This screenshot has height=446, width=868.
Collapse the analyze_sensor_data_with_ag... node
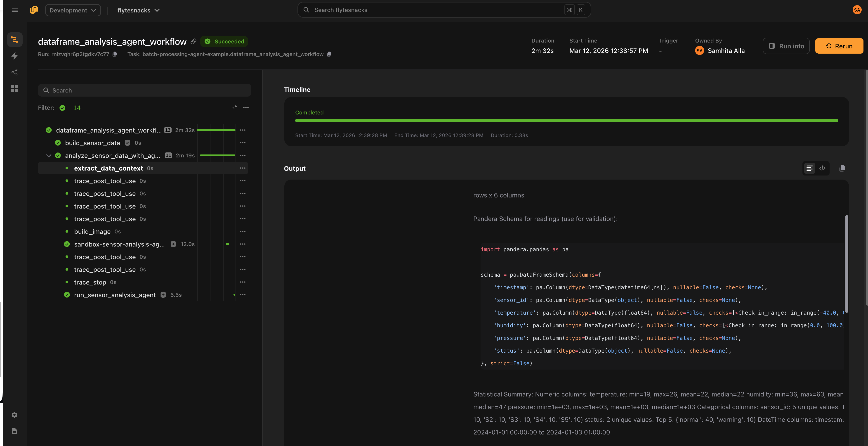(49, 156)
